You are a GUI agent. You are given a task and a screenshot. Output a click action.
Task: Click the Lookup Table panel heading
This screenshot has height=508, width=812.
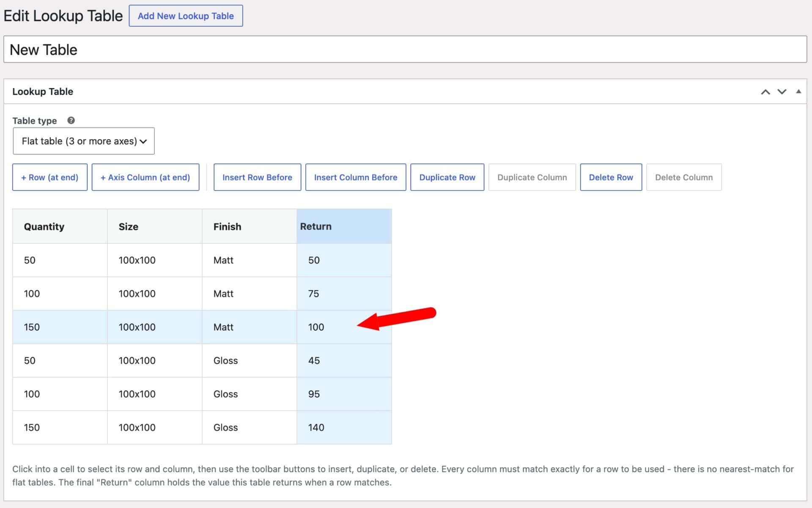click(x=43, y=91)
